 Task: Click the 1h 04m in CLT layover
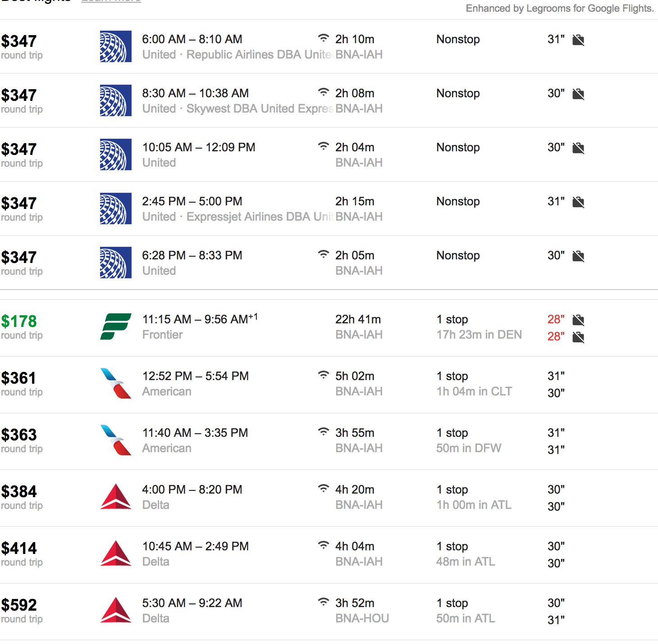click(x=474, y=391)
